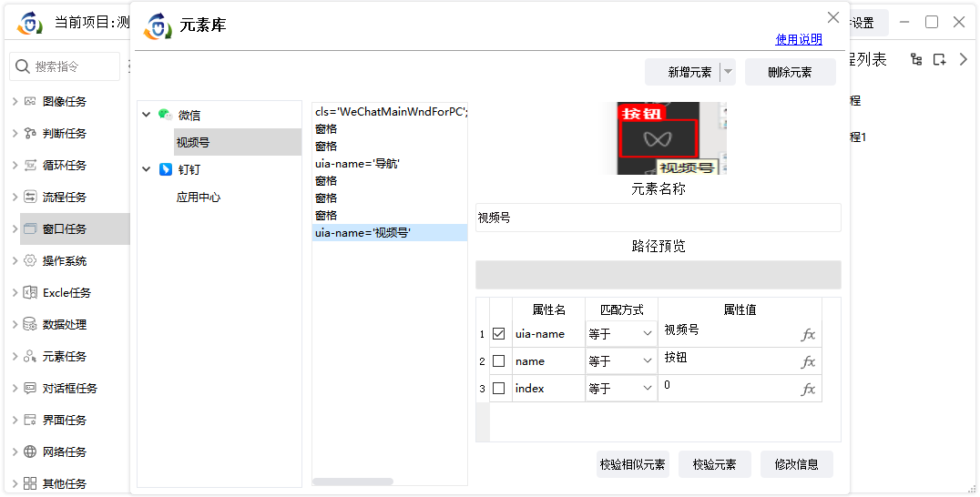
Task: Click the 钉钉 app icon in tree
Action: 166,169
